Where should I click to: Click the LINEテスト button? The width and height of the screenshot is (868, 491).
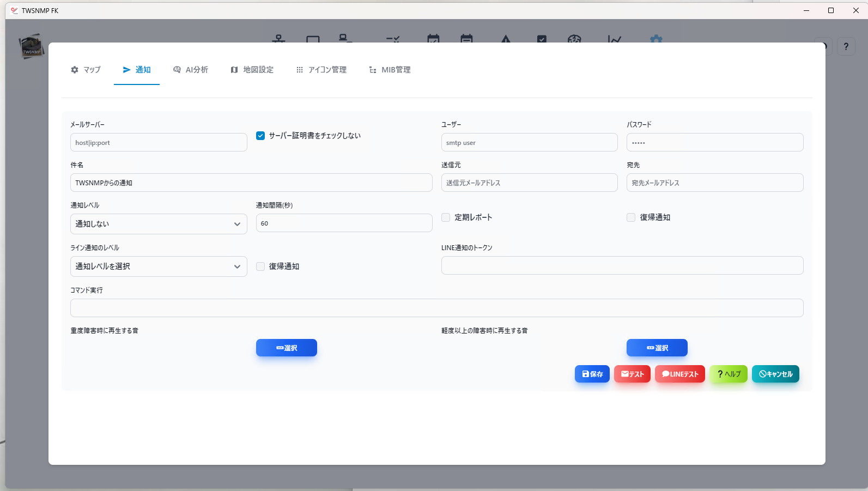pos(680,374)
